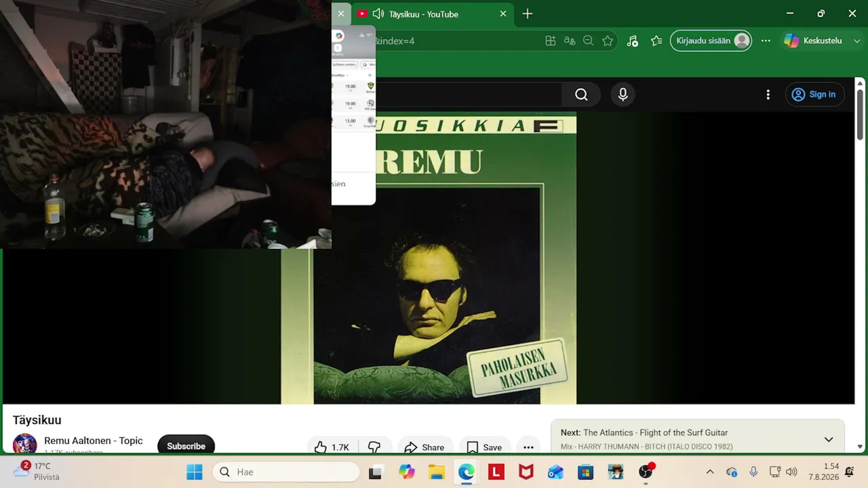Close the partially hidden left tab
The image size is (868, 488).
[x=341, y=14]
